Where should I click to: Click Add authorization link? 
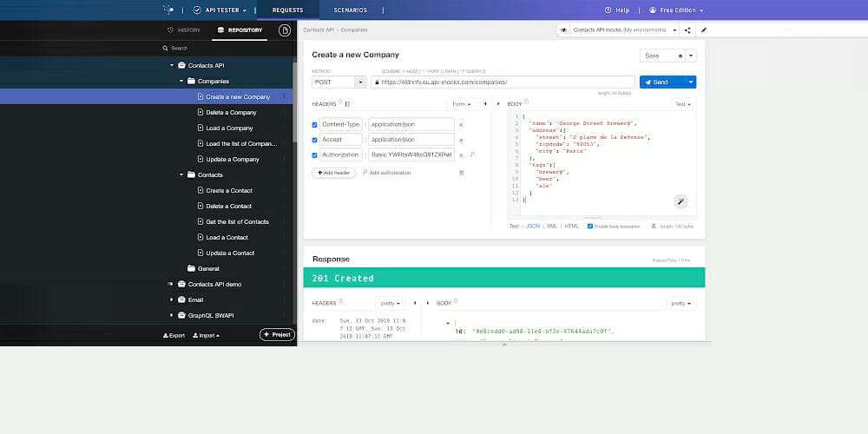pyautogui.click(x=386, y=173)
